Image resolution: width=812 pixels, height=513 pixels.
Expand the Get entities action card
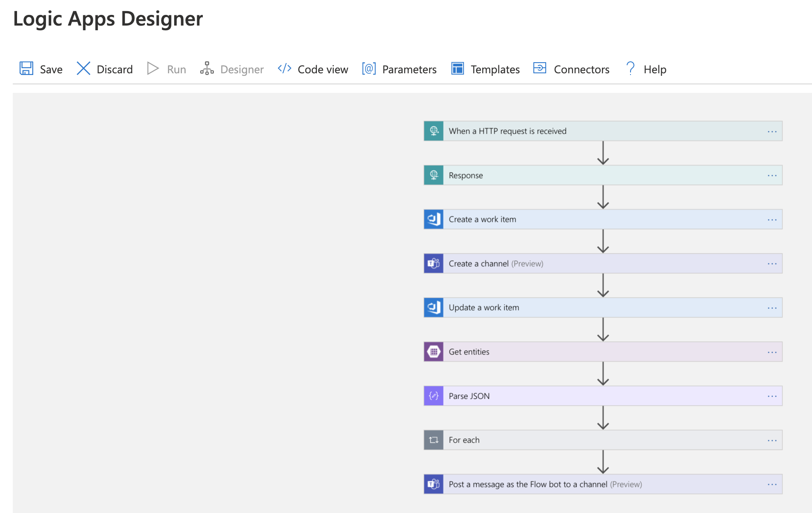(x=603, y=352)
